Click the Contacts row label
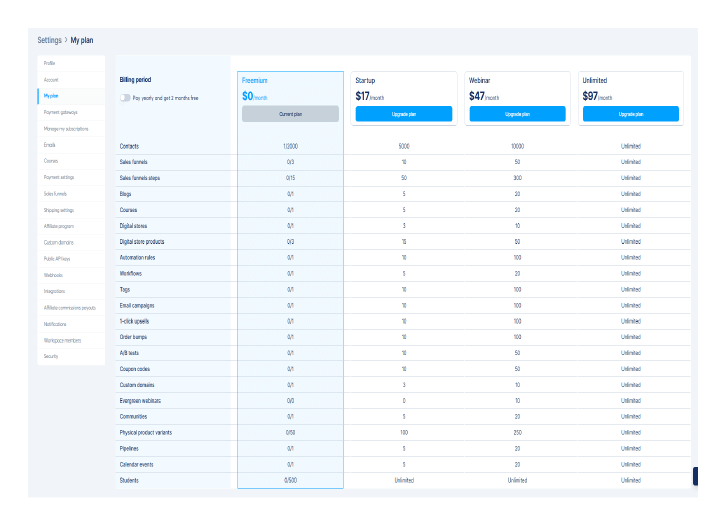The height and width of the screenshot is (520, 724). point(129,146)
